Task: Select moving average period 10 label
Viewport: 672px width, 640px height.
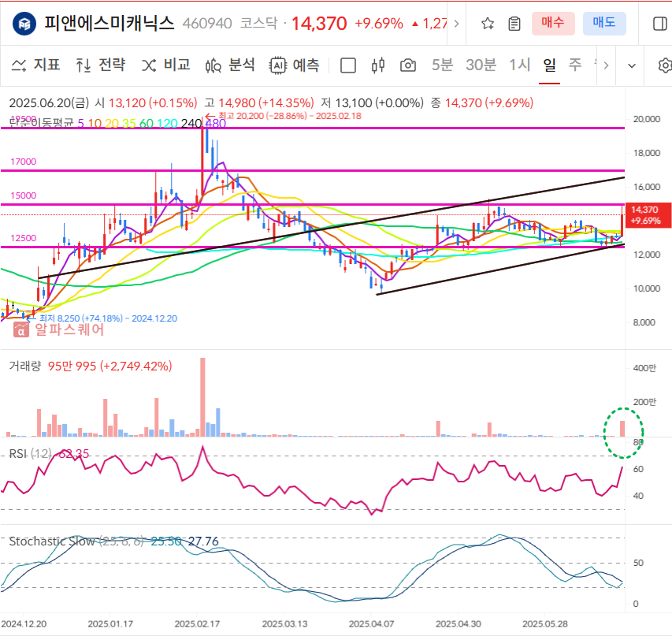Action: point(95,124)
